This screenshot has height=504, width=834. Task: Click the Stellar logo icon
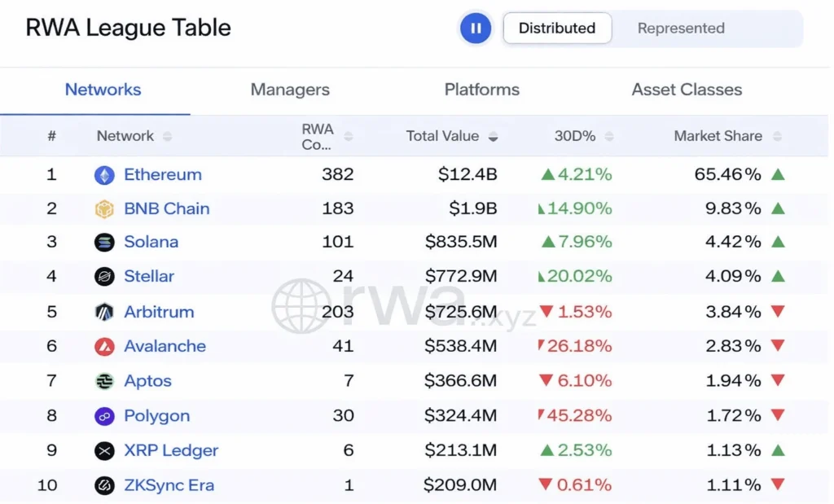pyautogui.click(x=104, y=277)
